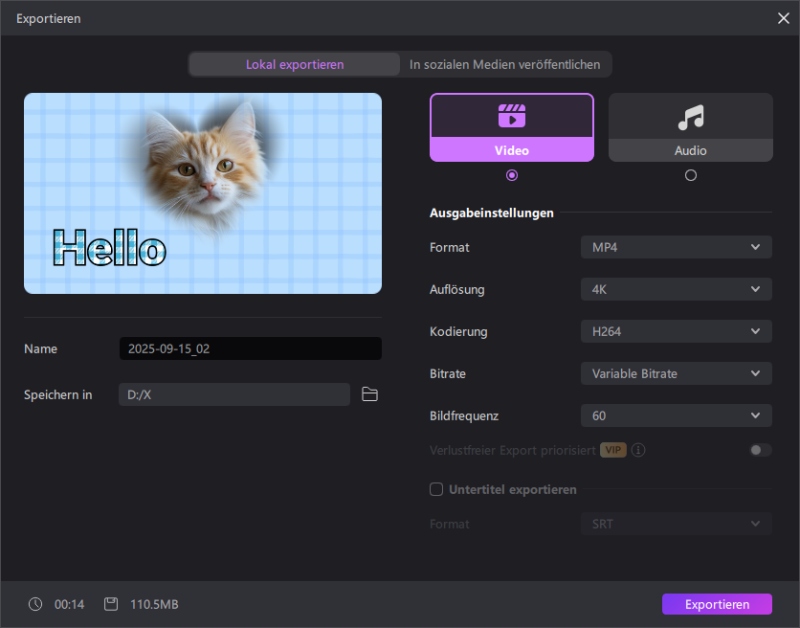This screenshot has height=628, width=800.
Task: Enable the Untertitel exportieren checkbox
Action: pyautogui.click(x=436, y=489)
